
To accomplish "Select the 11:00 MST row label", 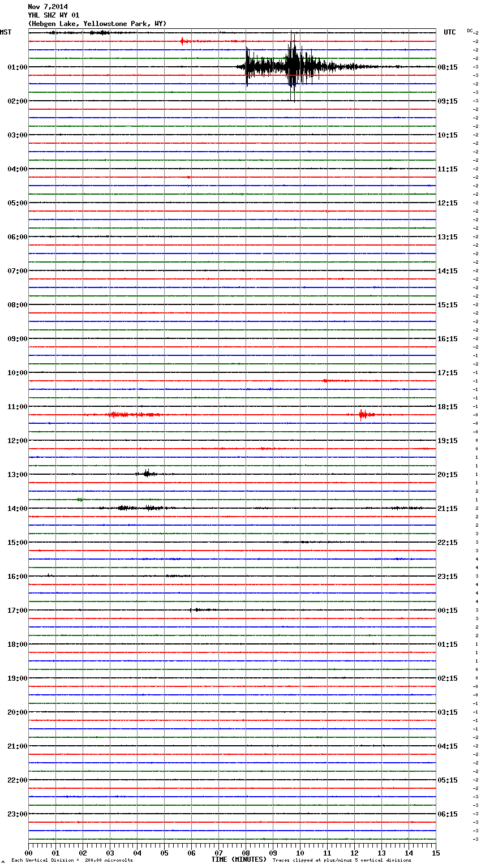I will [x=18, y=407].
